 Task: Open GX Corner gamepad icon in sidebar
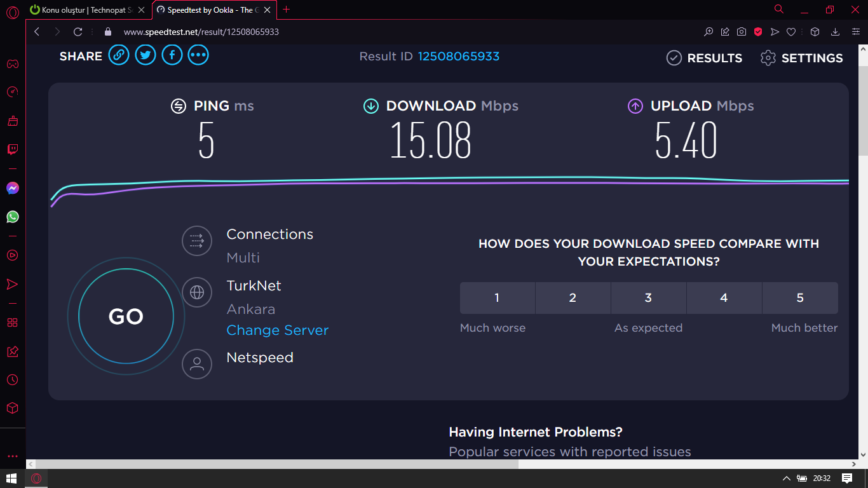click(12, 64)
